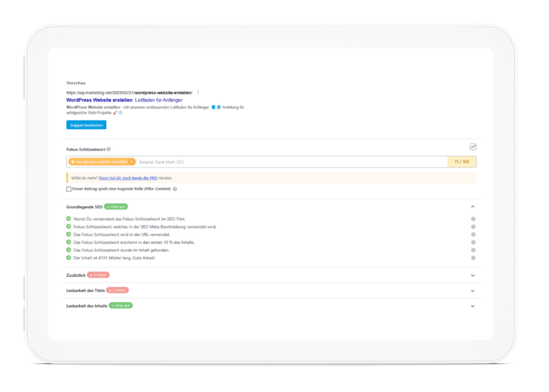The height and width of the screenshot is (392, 549).
Task: Open the WordPress Website erstellen preview title
Action: pos(124,100)
